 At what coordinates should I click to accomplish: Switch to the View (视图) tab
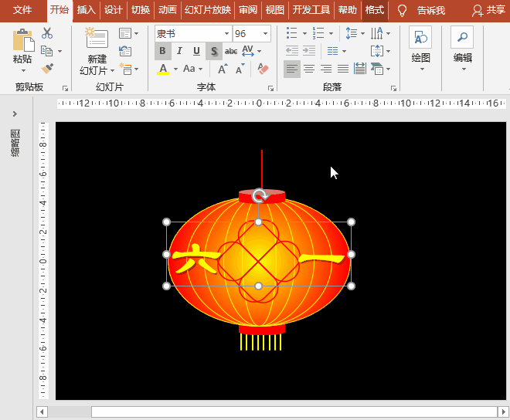[275, 10]
